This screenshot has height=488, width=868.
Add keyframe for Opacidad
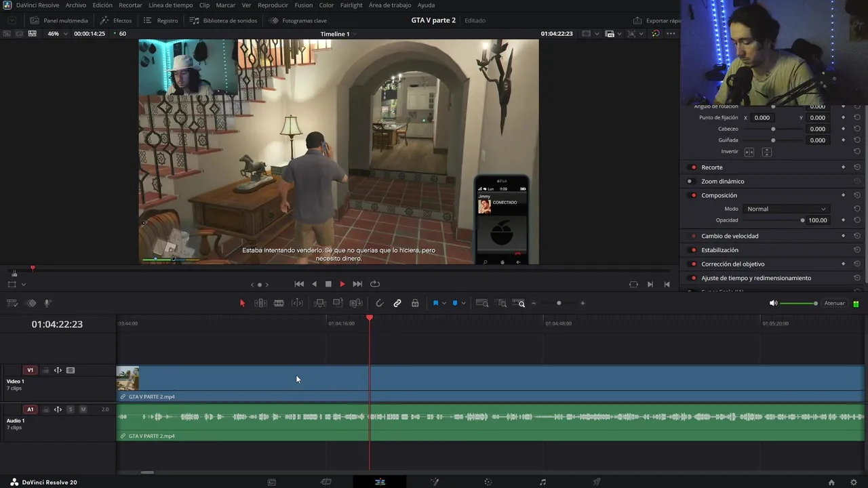click(844, 220)
